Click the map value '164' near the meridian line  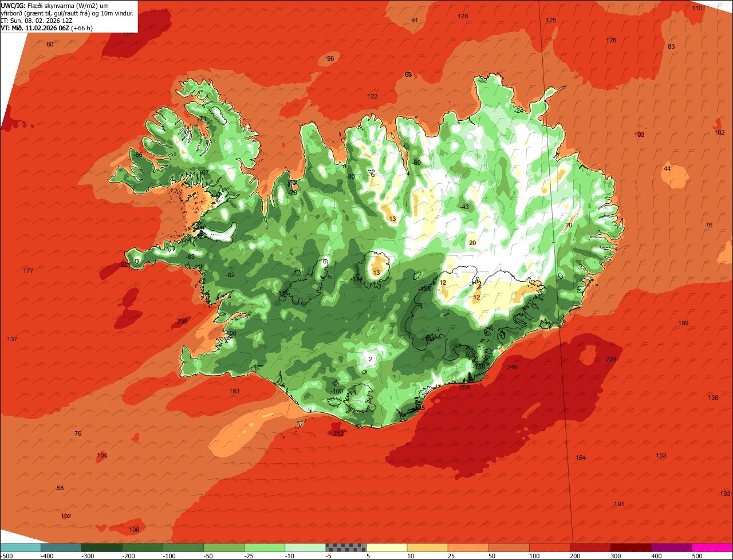[x=581, y=458]
